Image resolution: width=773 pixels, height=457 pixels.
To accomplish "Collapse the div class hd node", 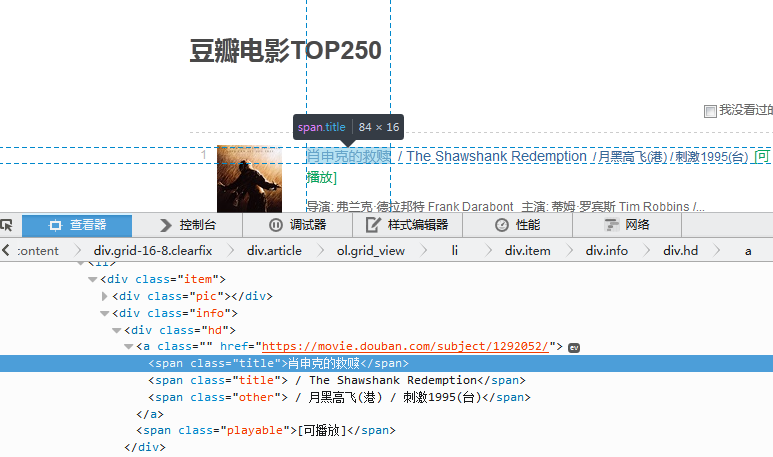I will pyautogui.click(x=116, y=330).
